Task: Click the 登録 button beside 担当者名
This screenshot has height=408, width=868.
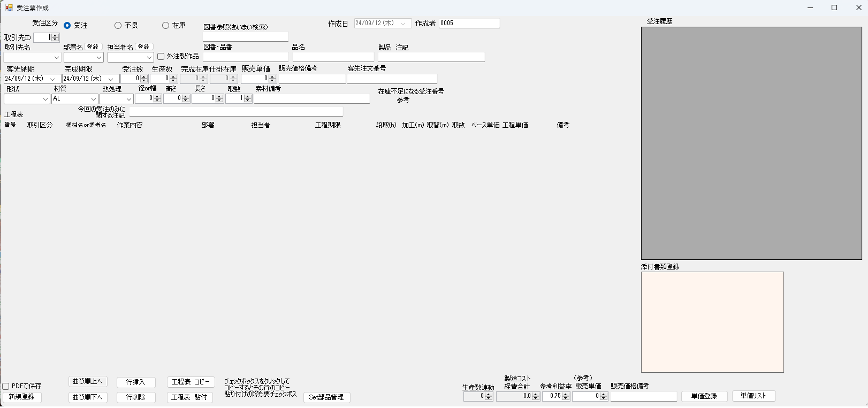Action: click(144, 47)
